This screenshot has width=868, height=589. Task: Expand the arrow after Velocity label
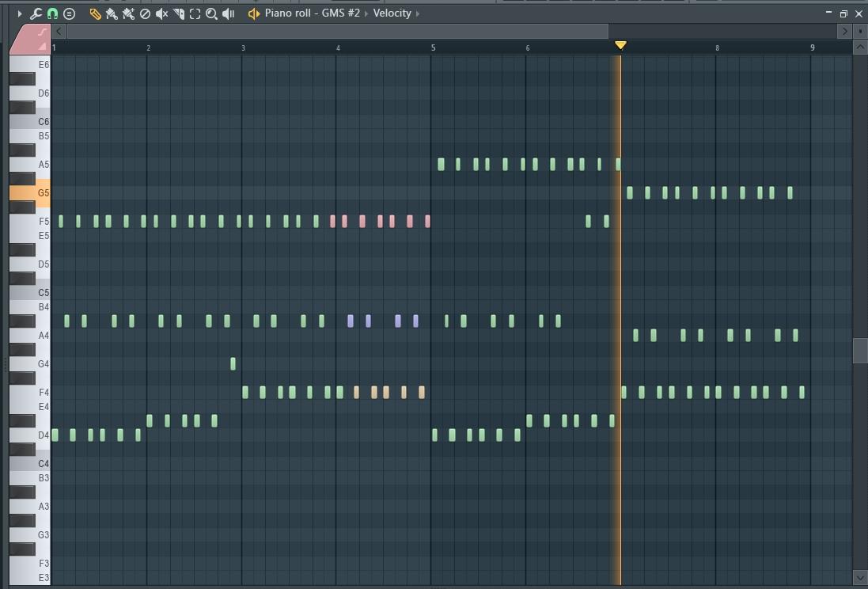418,13
